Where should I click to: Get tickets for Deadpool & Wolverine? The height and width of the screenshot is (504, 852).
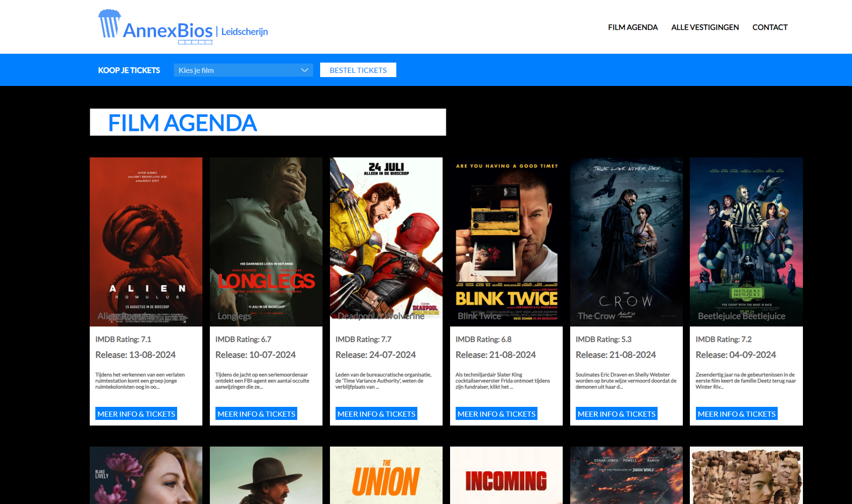[376, 414]
